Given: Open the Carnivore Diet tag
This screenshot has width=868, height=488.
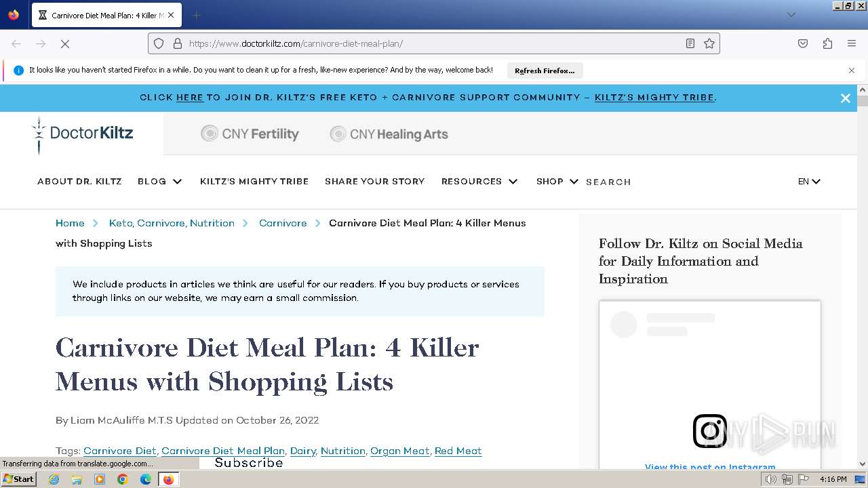Looking at the screenshot, I should tap(120, 451).
